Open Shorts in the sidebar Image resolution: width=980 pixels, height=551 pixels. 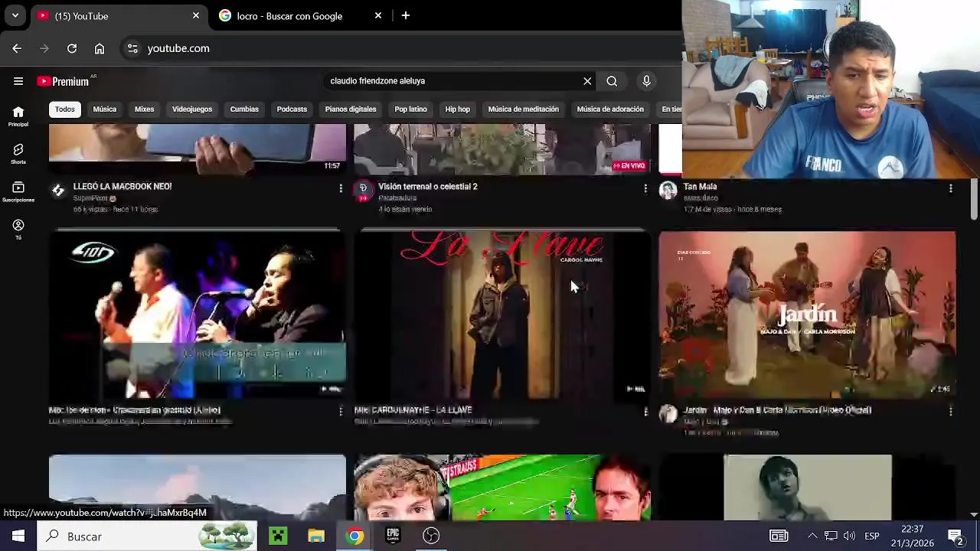coord(18,154)
